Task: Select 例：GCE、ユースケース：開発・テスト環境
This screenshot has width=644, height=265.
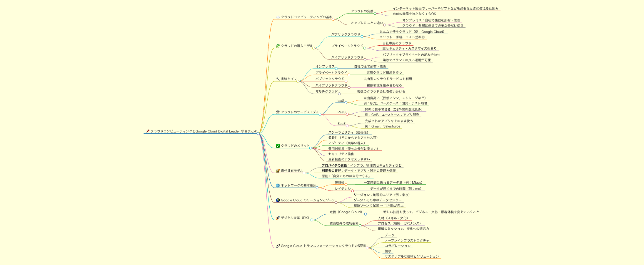Action: (x=396, y=103)
